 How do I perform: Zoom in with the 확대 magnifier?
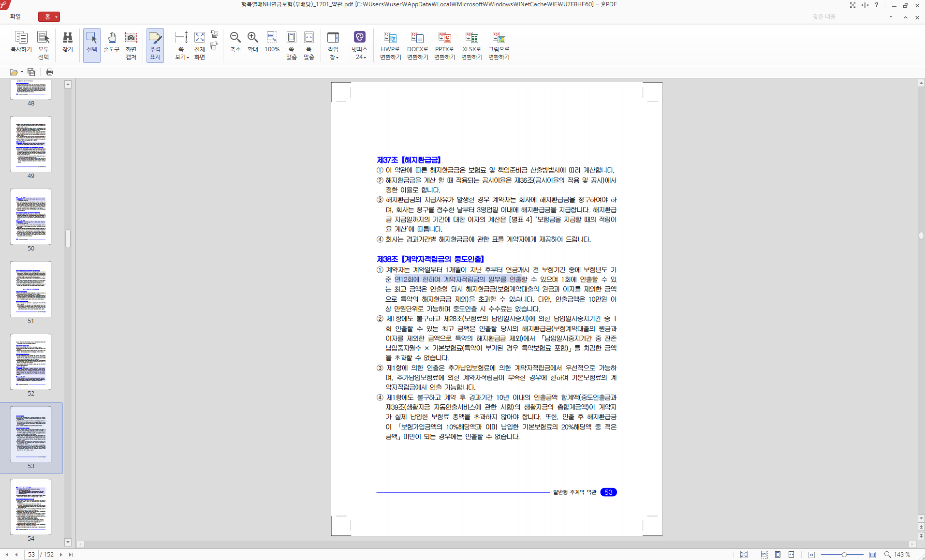coord(252,42)
